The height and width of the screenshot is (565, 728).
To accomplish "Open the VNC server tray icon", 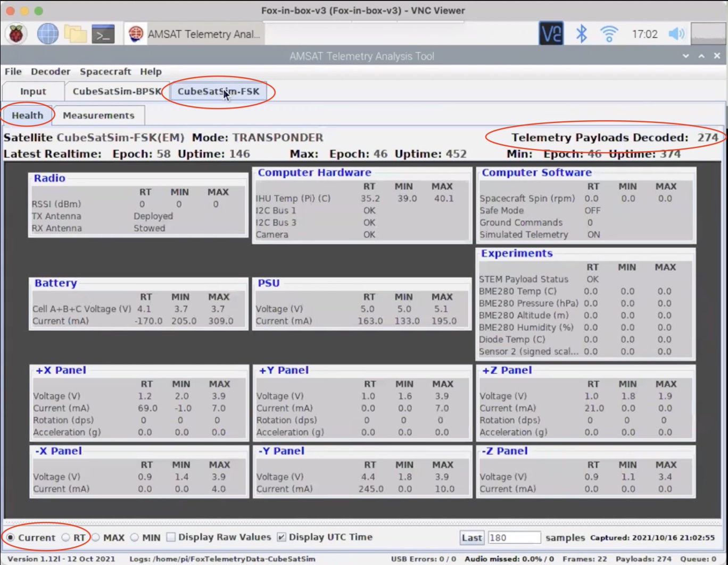I will pos(551,34).
